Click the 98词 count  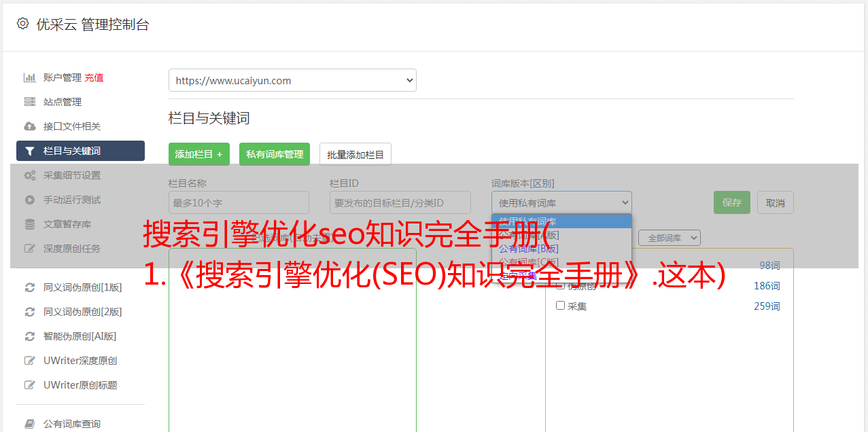pos(769,266)
